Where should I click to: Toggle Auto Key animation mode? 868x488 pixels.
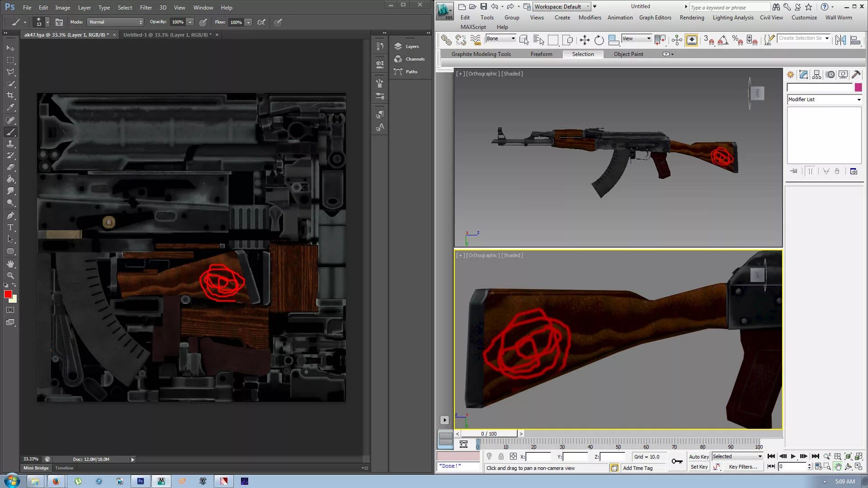tap(698, 457)
